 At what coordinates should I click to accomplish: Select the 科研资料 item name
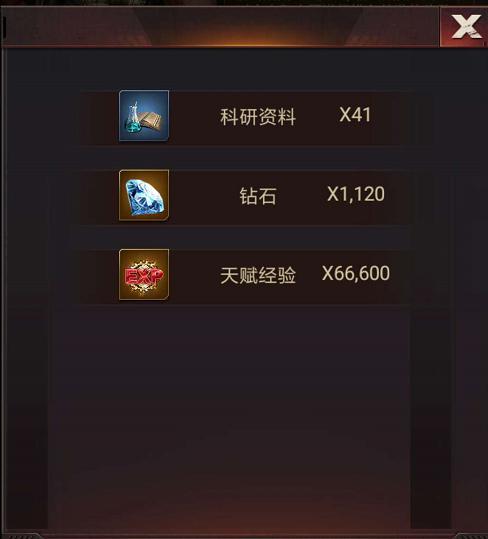pos(258,117)
